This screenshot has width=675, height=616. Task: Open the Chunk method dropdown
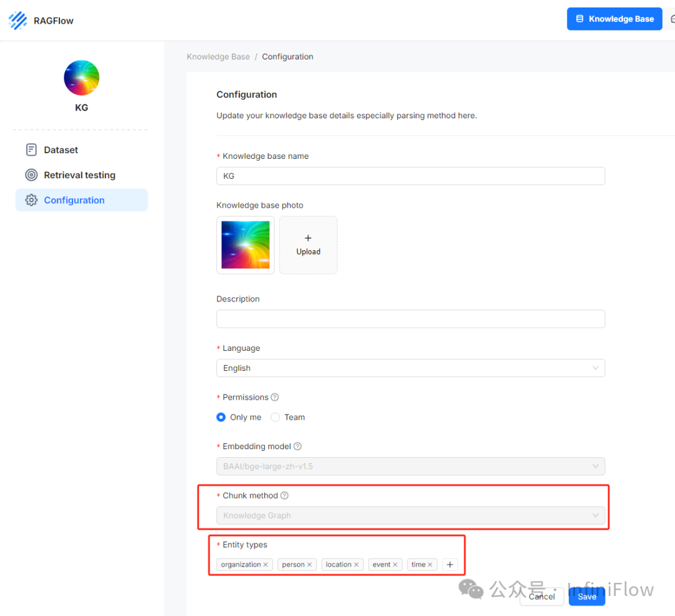tap(410, 516)
